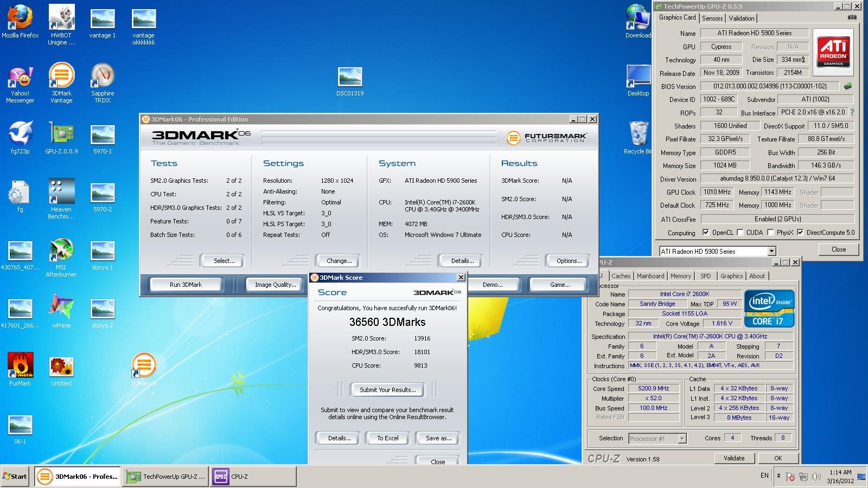Click Windows Start button
Screen dimensions: 868x488
click(x=15, y=477)
